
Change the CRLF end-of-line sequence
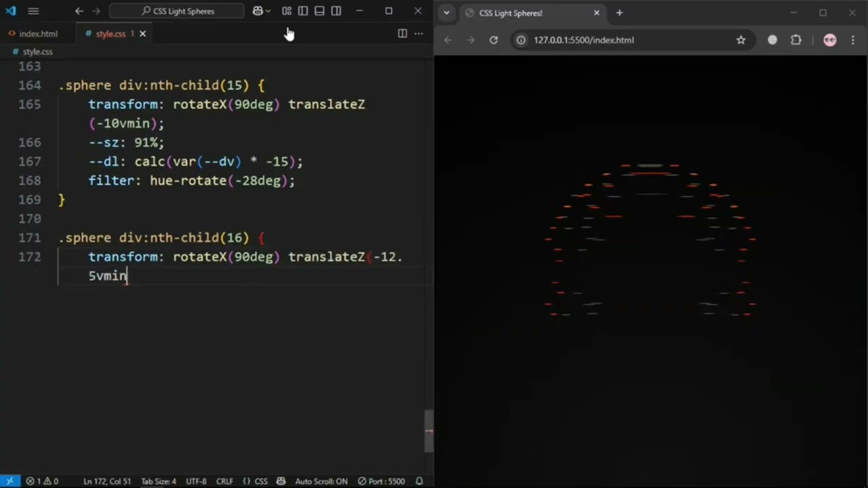[x=224, y=481]
